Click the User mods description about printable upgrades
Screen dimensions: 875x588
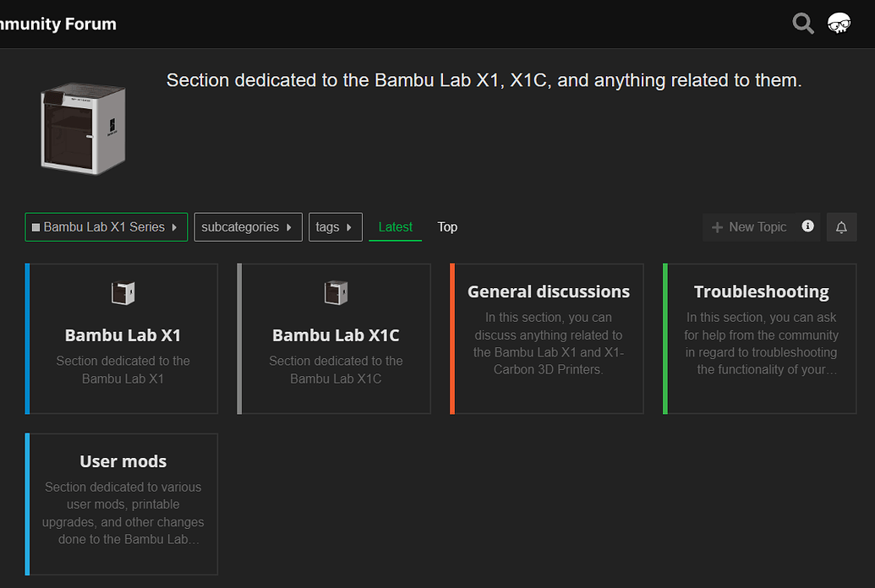(123, 514)
